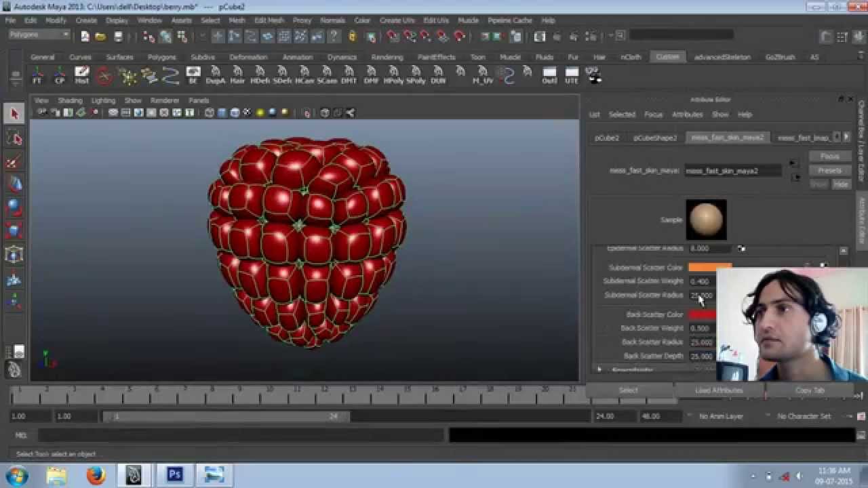Open the Polygons menu set dropdown
This screenshot has height=488, width=868.
pos(39,35)
